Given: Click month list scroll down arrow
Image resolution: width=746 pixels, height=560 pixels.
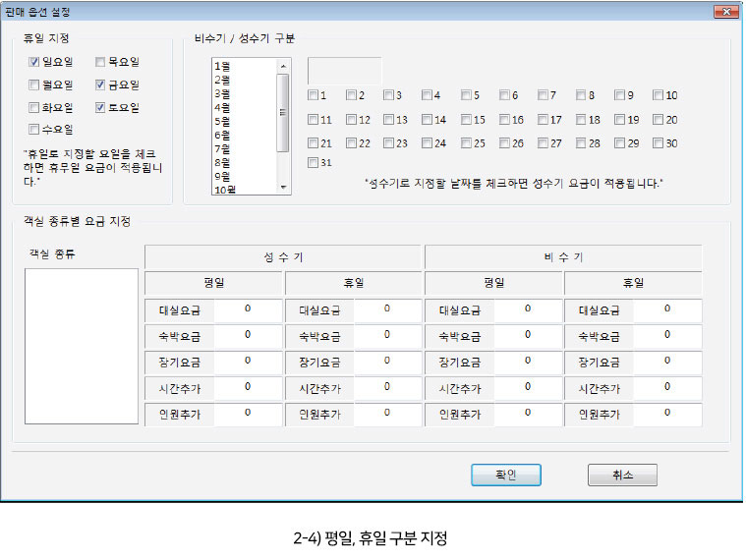Looking at the screenshot, I should (x=283, y=188).
